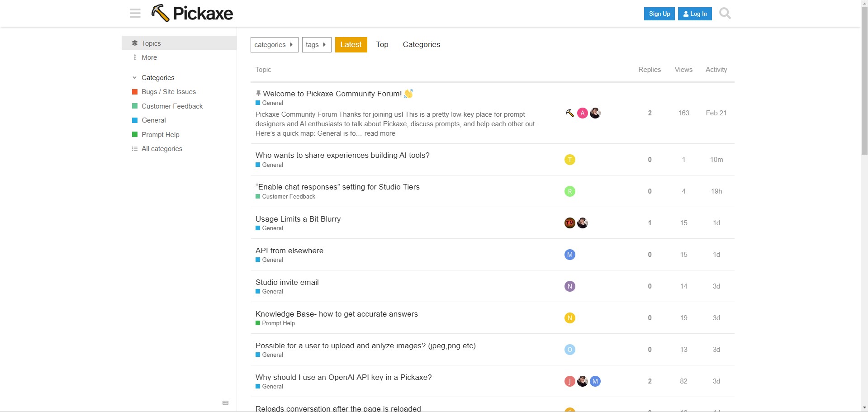868x412 pixels.
Task: Open the categories filter dropdown
Action: point(274,45)
